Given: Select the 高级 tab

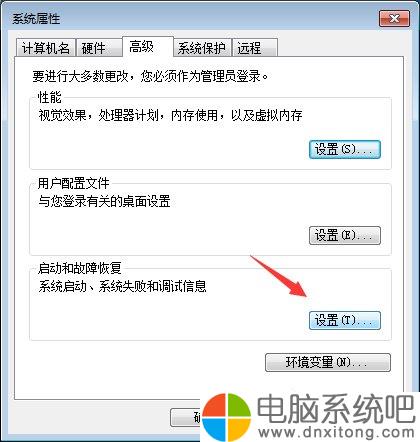Looking at the screenshot, I should click(x=148, y=47).
